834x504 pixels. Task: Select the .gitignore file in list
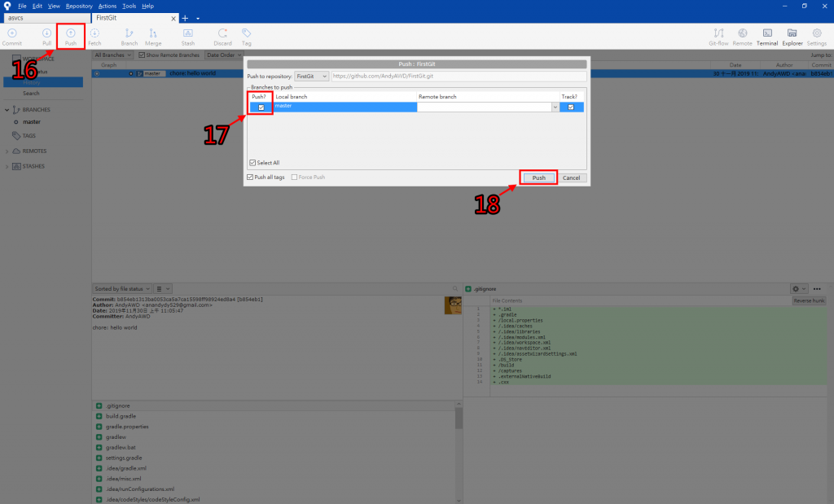117,405
